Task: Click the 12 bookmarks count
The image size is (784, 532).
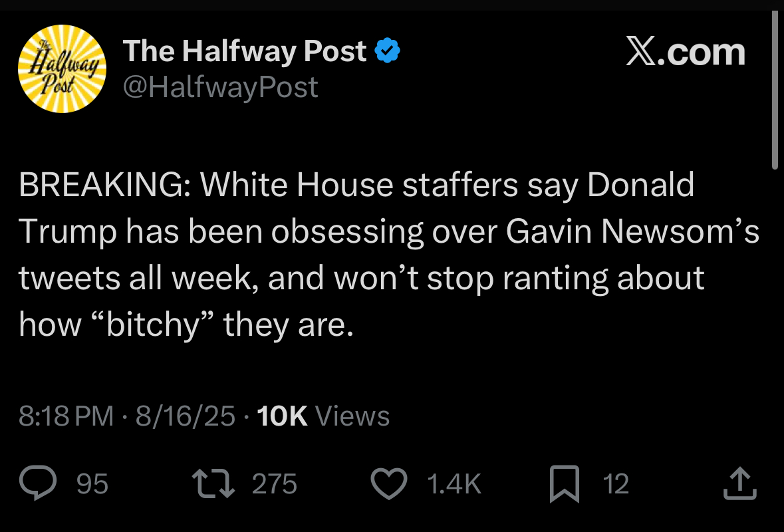Action: [x=616, y=484]
